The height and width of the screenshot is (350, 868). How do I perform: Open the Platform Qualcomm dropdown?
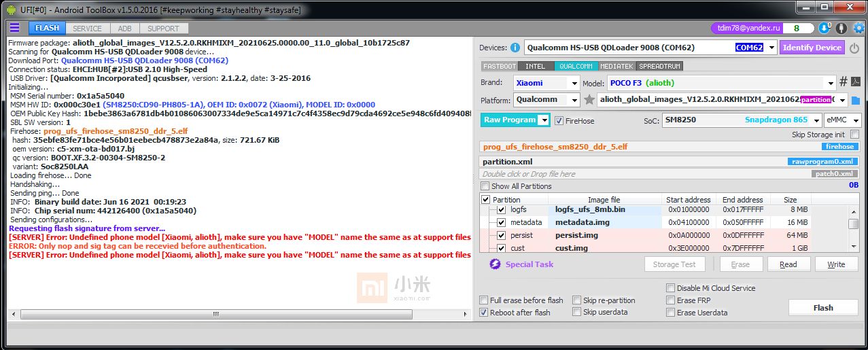point(573,100)
